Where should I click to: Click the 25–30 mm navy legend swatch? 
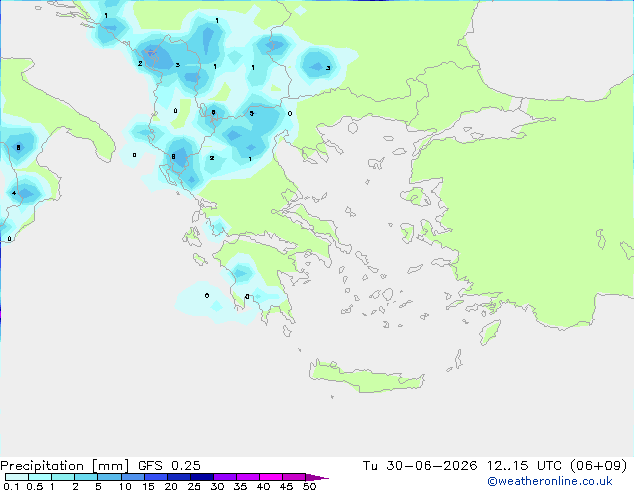click(202, 477)
